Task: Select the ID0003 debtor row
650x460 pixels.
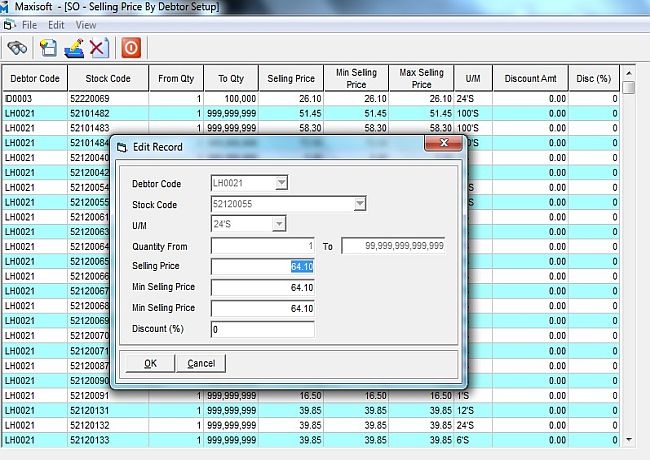Action: (x=33, y=99)
